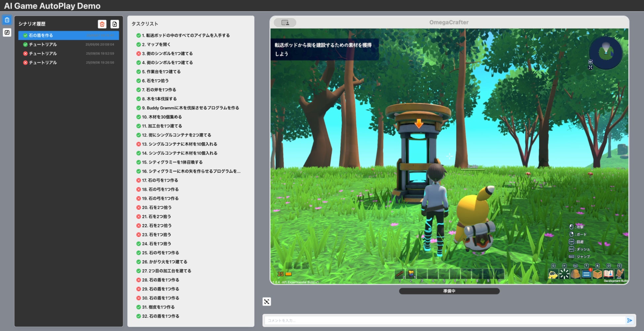Open the character statue icon (C)
This screenshot has width=644, height=331.
[620, 274]
